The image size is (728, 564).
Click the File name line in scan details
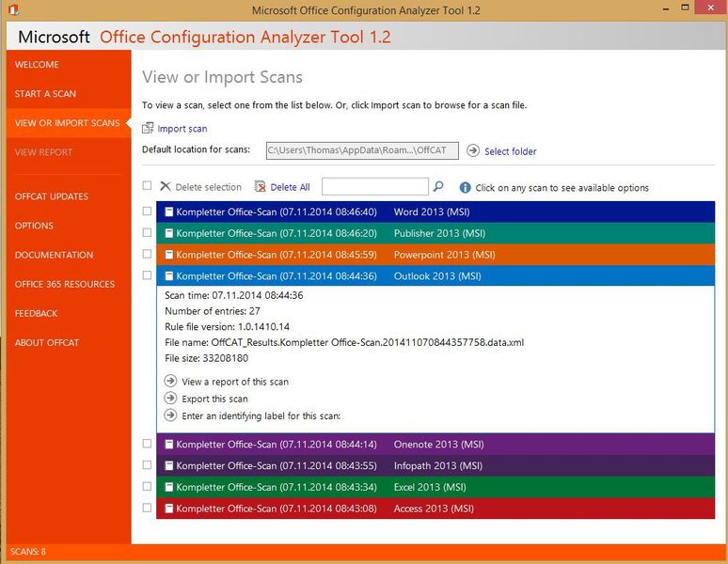[344, 342]
